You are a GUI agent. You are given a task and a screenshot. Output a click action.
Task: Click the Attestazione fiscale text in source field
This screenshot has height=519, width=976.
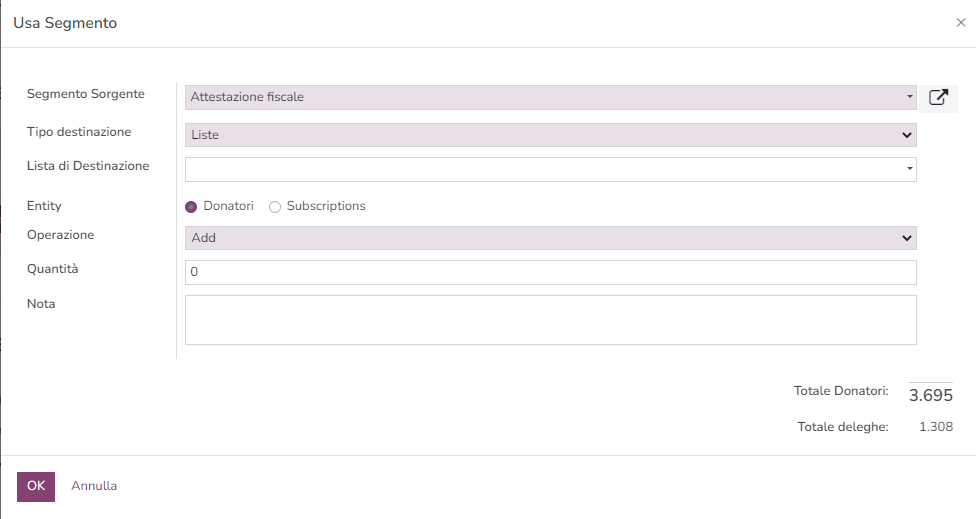coord(247,97)
